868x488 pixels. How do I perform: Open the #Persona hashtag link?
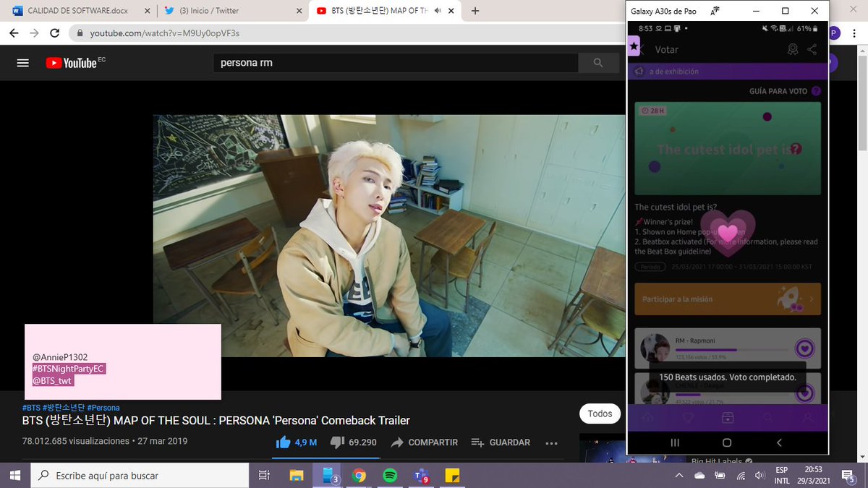point(103,408)
